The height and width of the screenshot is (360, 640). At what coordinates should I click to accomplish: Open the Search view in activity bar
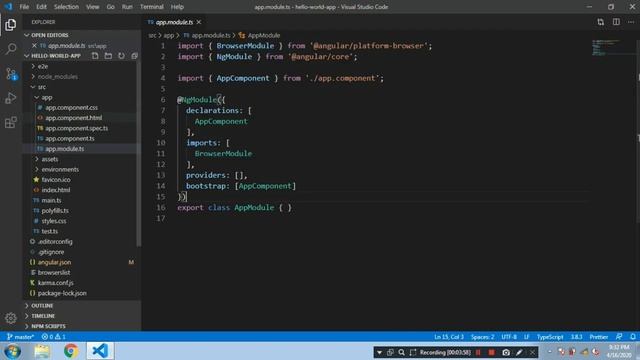[x=11, y=49]
